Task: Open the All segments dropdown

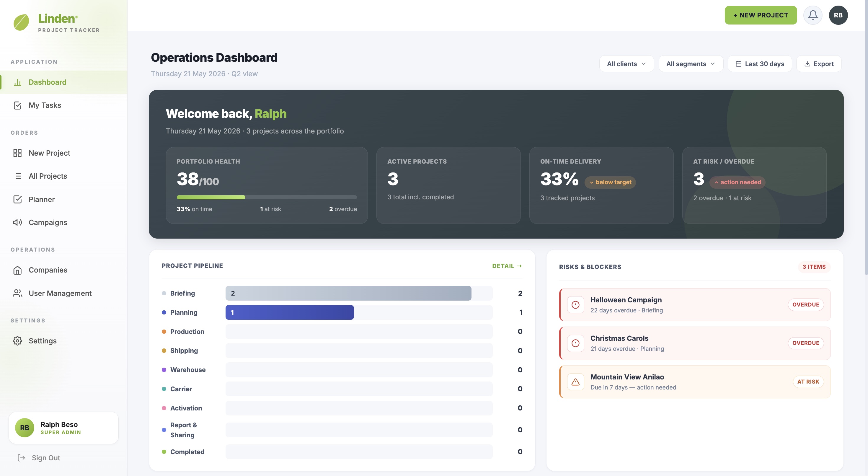Action: click(x=691, y=64)
